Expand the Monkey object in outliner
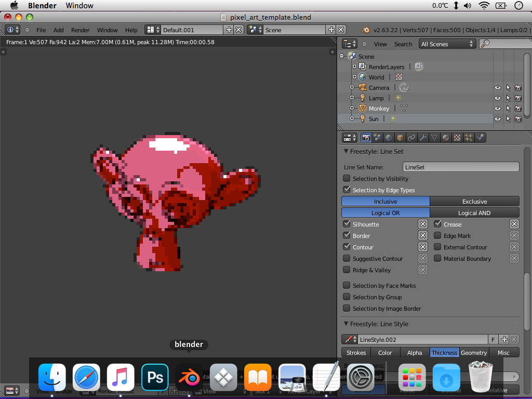Screen dimensions: 532x399 click(x=352, y=108)
